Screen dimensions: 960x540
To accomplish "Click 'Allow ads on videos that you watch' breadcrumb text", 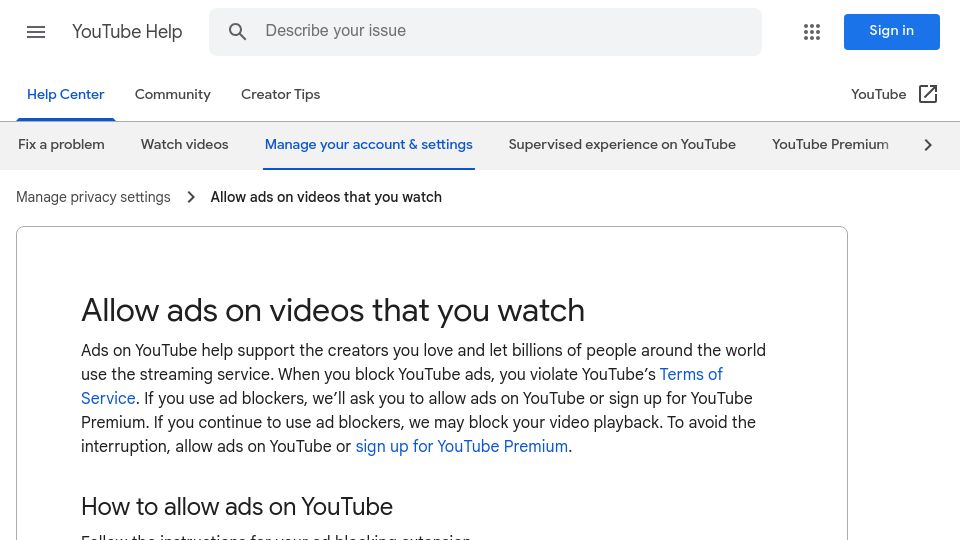I will point(326,197).
